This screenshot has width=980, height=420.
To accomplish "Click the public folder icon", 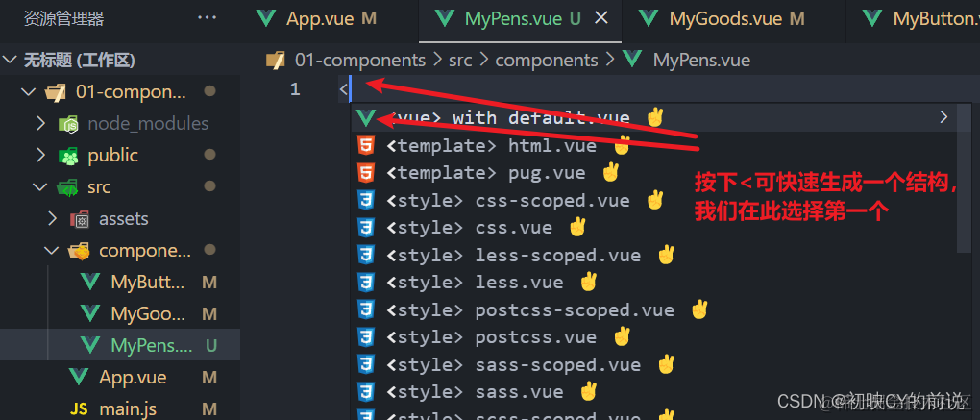I will coord(67,156).
